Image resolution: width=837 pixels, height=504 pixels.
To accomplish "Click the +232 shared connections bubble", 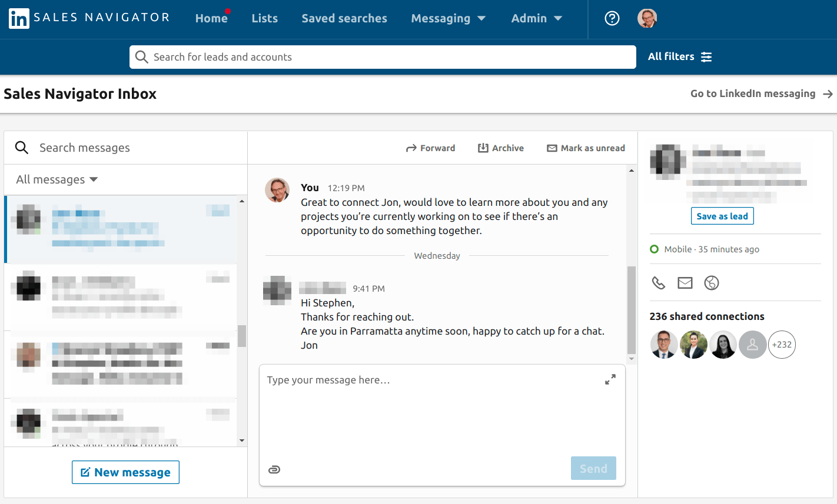I will (x=782, y=345).
